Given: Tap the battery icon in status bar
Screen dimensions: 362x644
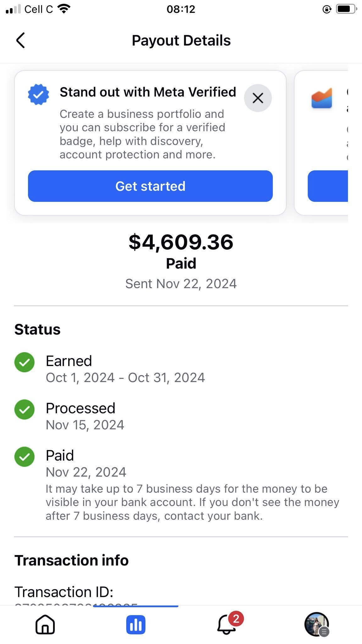Looking at the screenshot, I should (x=346, y=9).
